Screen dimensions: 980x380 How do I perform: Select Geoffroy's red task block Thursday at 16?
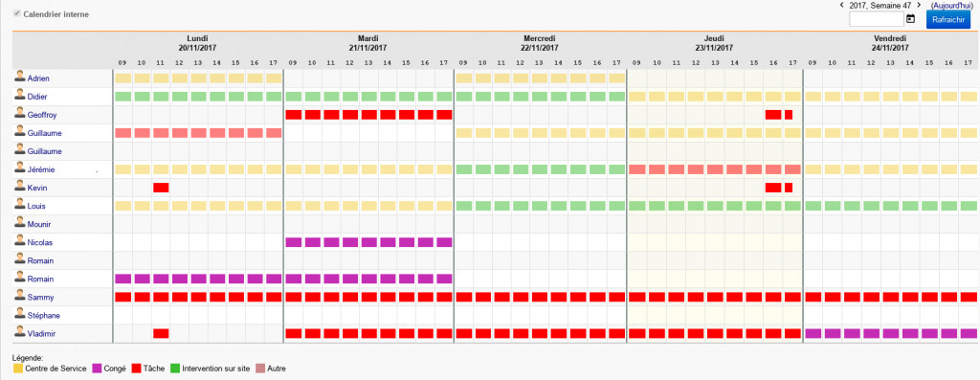coord(773,114)
